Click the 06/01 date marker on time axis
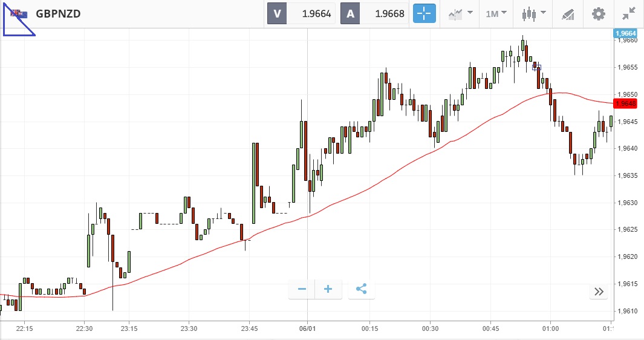The image size is (644, 340). tap(307, 329)
